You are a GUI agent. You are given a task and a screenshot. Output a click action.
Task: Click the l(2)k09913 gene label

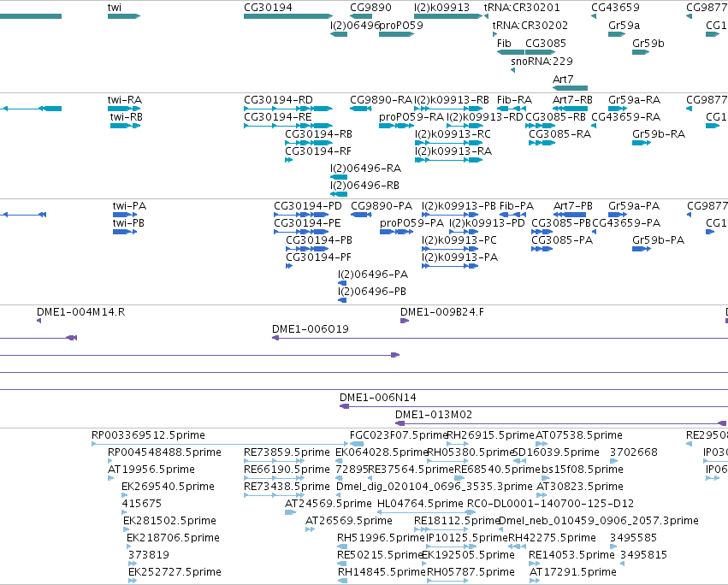441,8
